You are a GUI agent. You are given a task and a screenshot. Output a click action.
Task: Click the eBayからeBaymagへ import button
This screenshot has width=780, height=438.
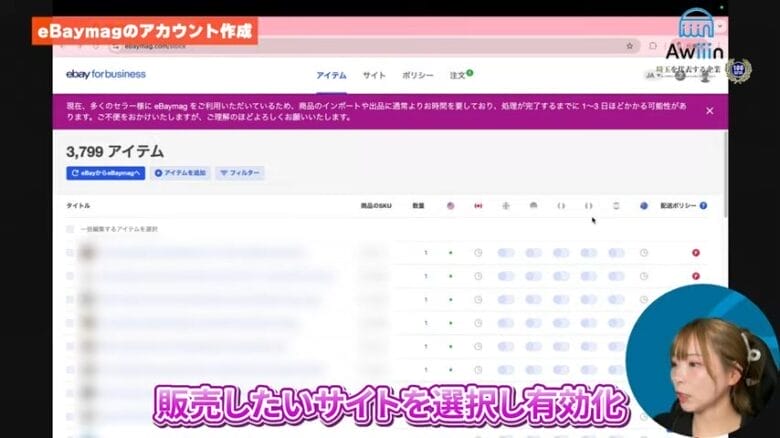(x=106, y=173)
